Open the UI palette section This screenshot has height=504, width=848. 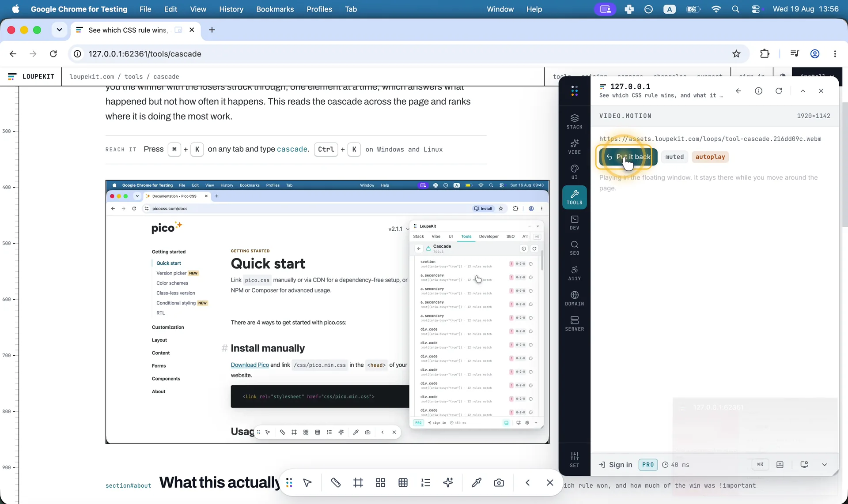(x=574, y=172)
